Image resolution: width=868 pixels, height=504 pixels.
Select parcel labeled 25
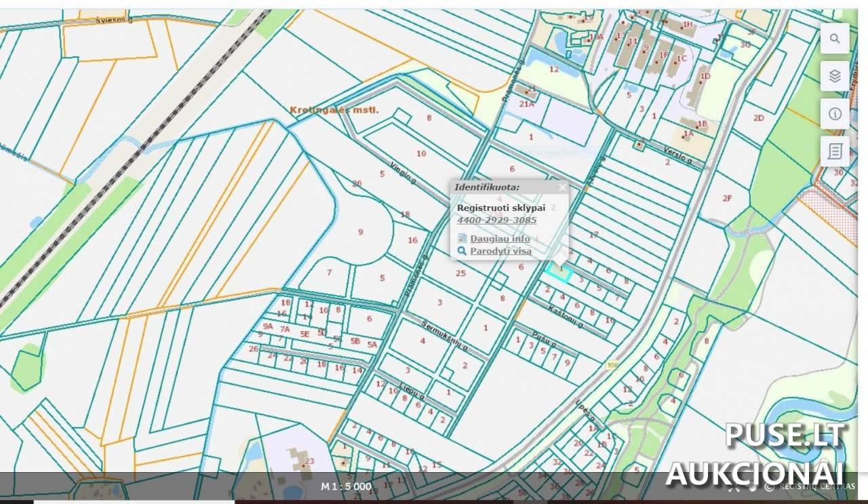[x=461, y=273]
